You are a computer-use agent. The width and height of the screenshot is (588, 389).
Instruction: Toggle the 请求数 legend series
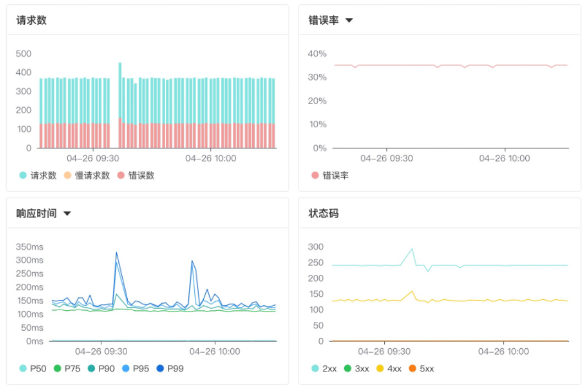point(38,175)
